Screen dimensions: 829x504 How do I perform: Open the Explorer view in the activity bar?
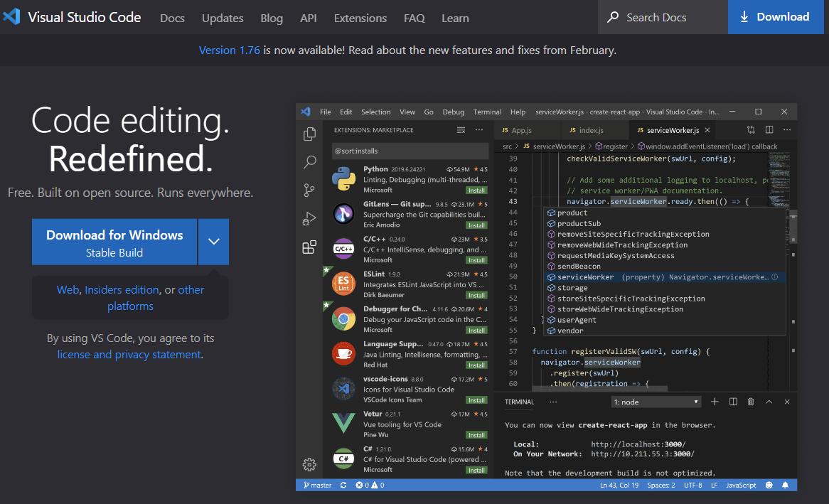coord(309,133)
